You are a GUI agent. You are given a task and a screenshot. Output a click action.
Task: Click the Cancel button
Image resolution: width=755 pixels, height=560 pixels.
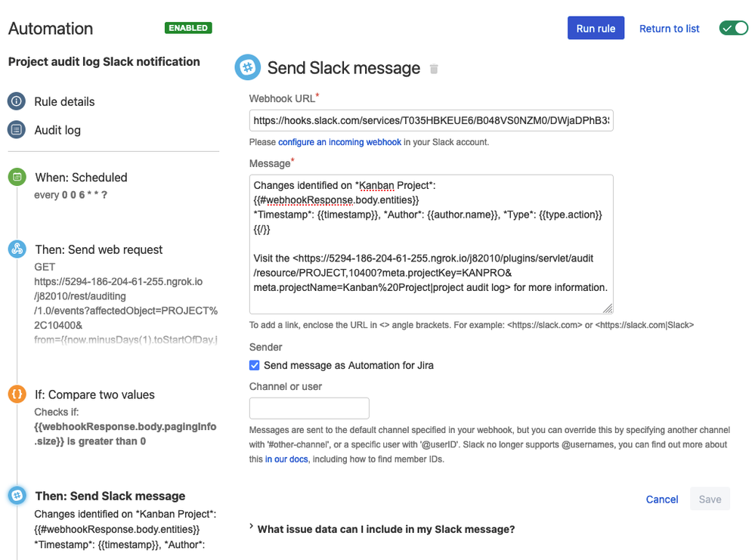tap(661, 499)
